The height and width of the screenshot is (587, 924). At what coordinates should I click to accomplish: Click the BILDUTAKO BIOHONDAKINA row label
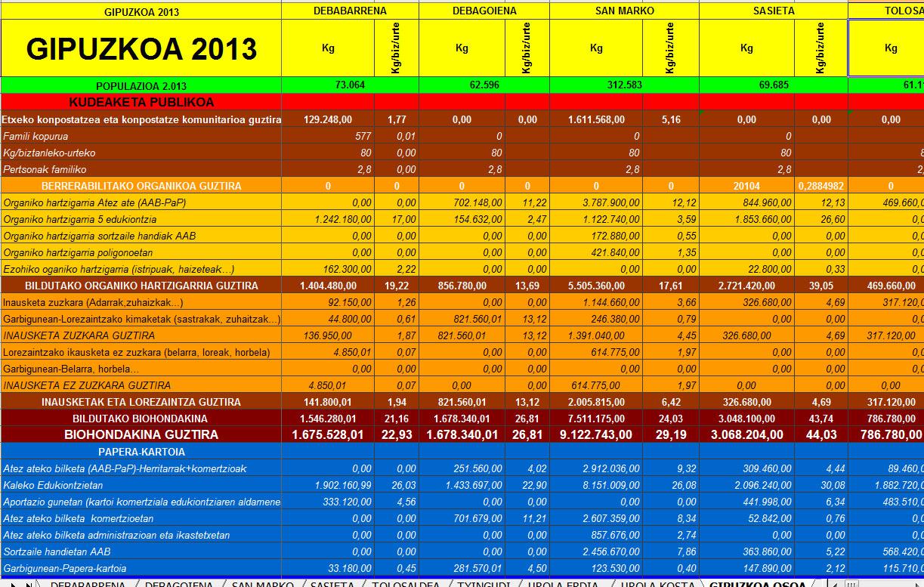tap(140, 419)
